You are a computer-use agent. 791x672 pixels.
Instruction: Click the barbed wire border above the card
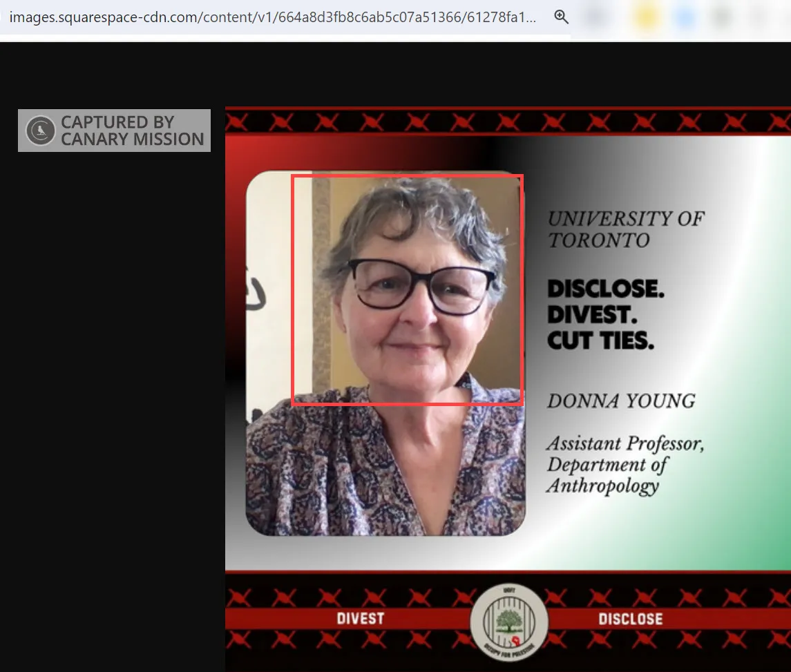click(x=508, y=122)
